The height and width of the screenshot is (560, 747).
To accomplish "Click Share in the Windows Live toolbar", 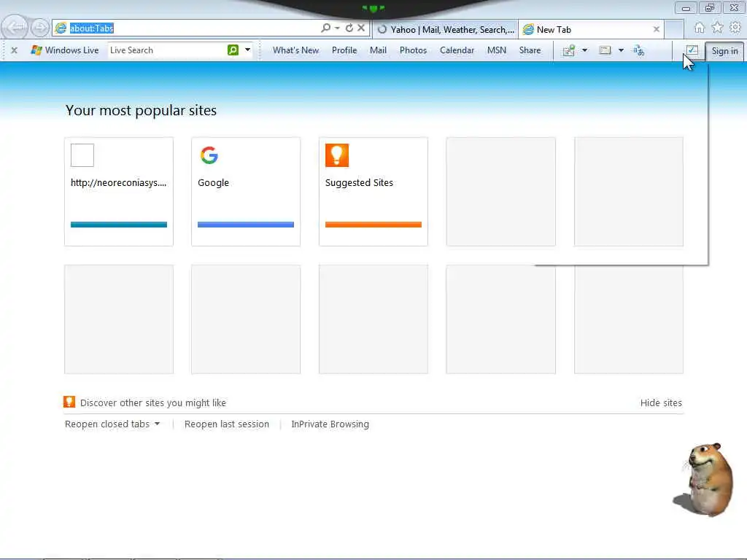I will pos(530,50).
